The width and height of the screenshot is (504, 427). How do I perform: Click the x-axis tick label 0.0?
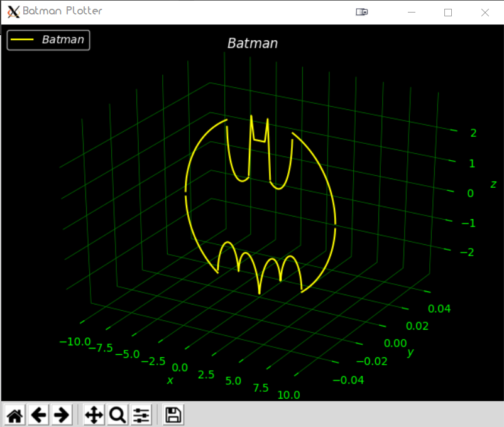(180, 367)
